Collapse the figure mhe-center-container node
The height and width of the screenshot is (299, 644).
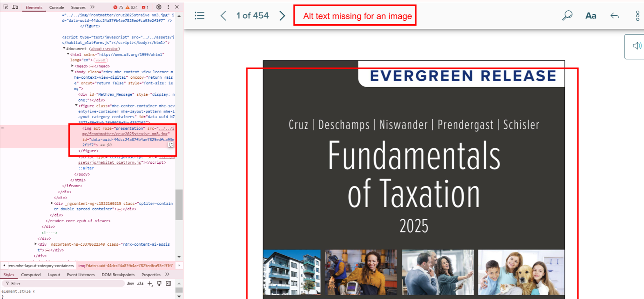point(76,106)
